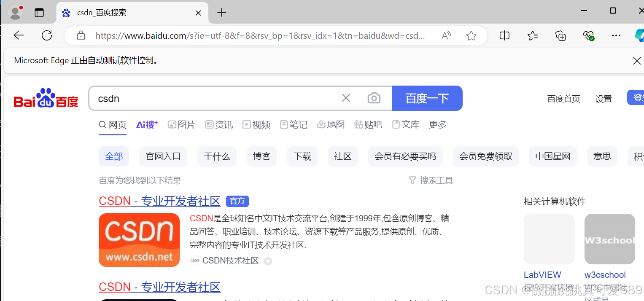This screenshot has width=644, height=301.
Task: Expand the 更多 search categories
Action: pyautogui.click(x=438, y=125)
